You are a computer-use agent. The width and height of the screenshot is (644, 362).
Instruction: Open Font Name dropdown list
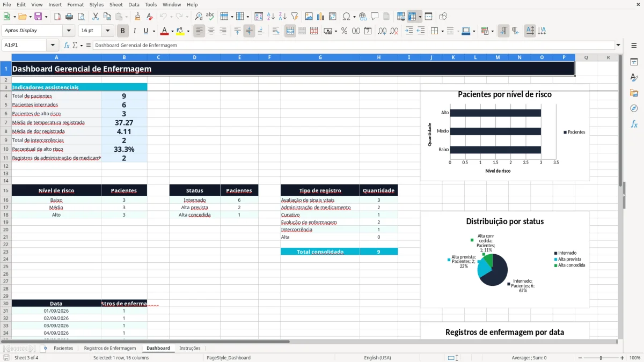(x=69, y=31)
